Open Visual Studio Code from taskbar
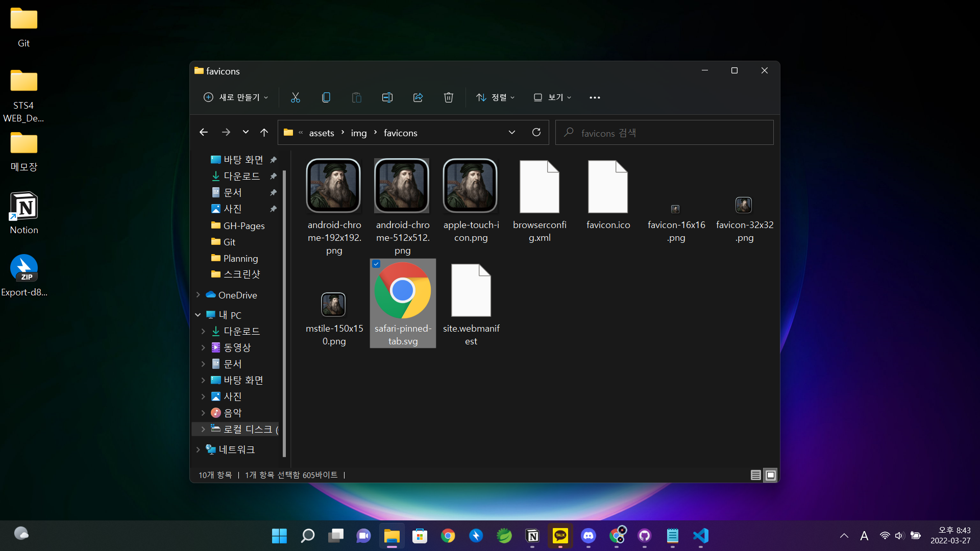The width and height of the screenshot is (980, 551). (x=700, y=536)
